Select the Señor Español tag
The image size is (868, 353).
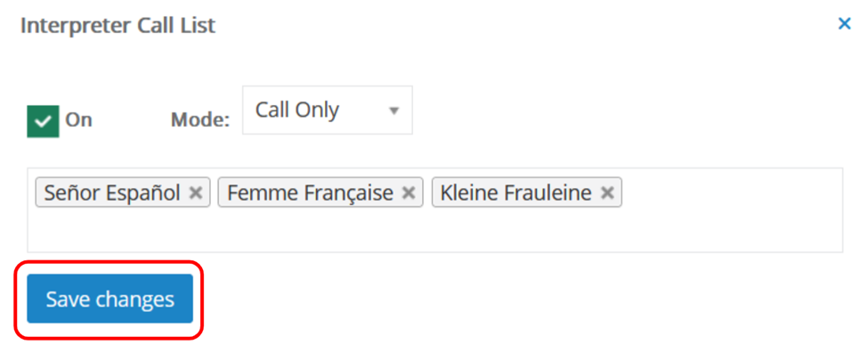pos(112,193)
